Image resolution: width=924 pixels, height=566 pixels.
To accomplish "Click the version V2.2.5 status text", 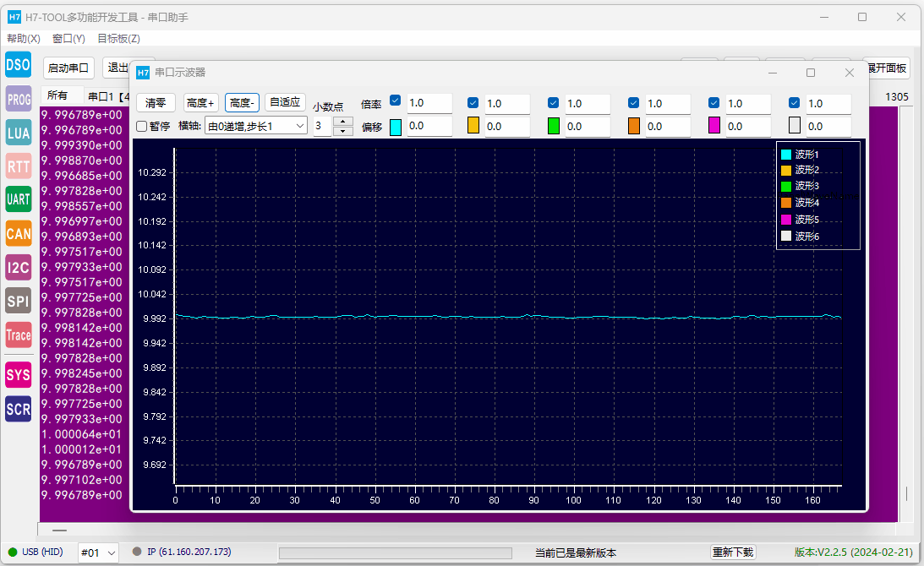I will 853,552.
